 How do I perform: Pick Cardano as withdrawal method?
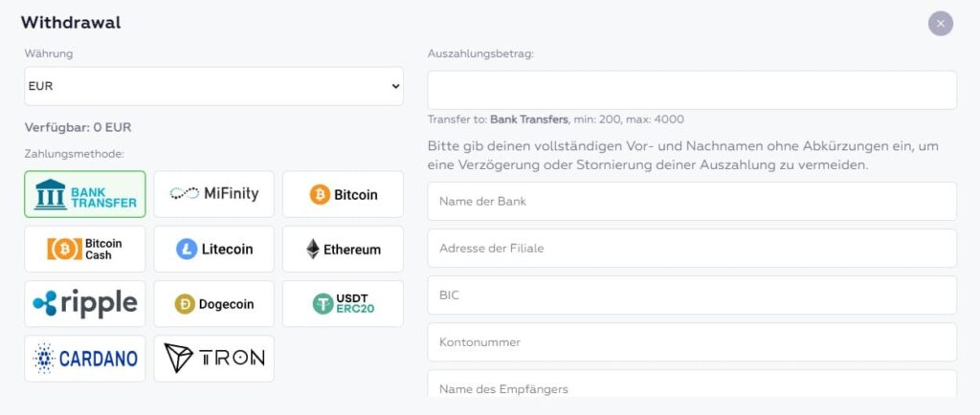pos(85,359)
